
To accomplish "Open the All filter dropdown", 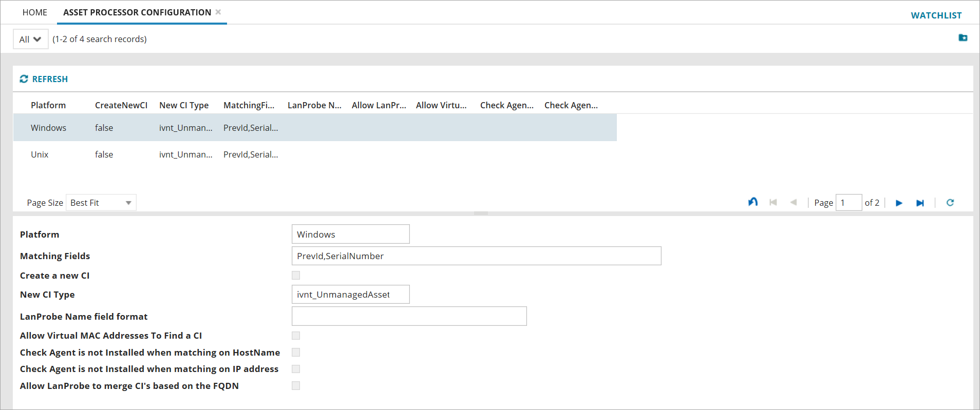I will point(30,40).
